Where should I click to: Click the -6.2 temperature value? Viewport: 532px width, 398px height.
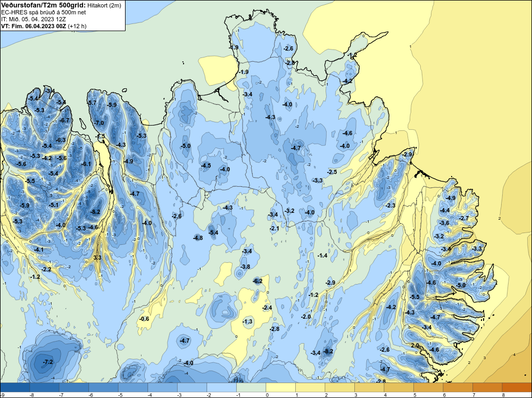(x=257, y=281)
